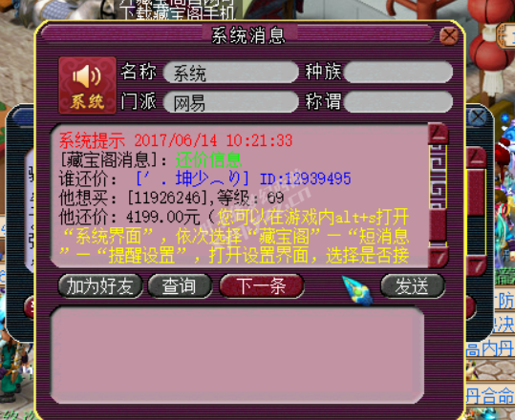The image size is (515, 420).
Task: Click the buyer ID 12939495 text
Action: (x=306, y=178)
